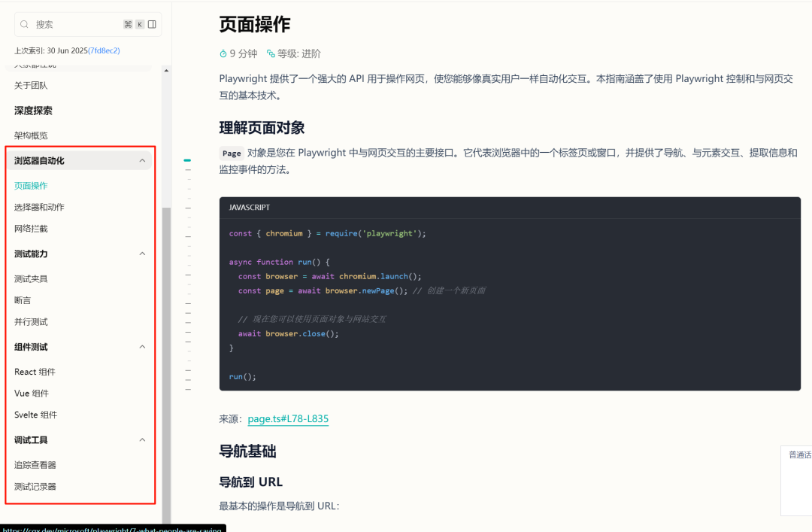
Task: Collapse the 测试能力 section
Action: tap(142, 254)
